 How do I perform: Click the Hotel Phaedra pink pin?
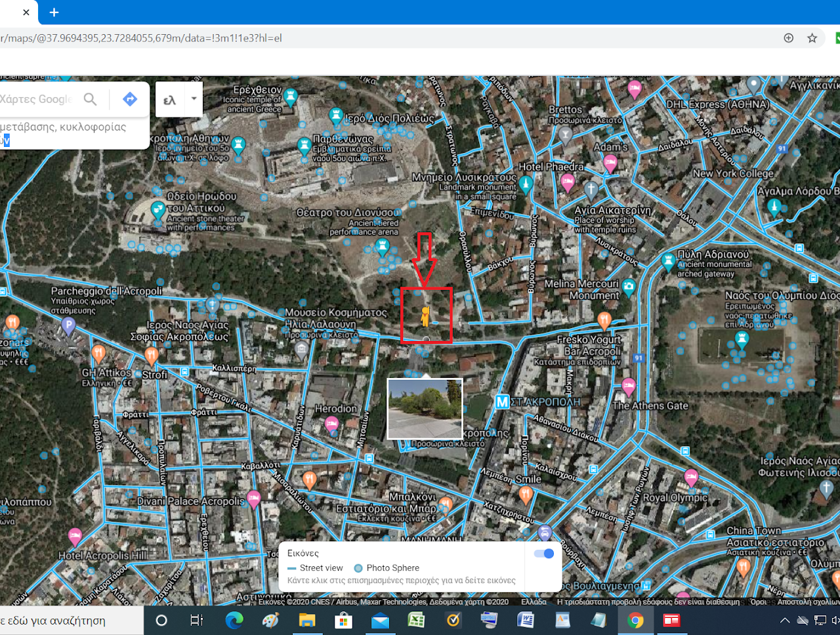pos(568,182)
